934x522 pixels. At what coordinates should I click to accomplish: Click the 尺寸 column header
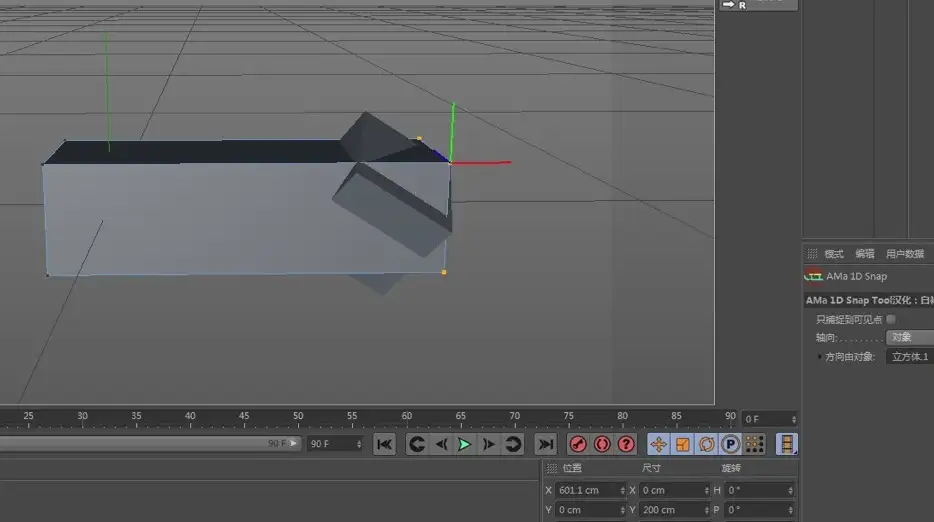point(651,468)
